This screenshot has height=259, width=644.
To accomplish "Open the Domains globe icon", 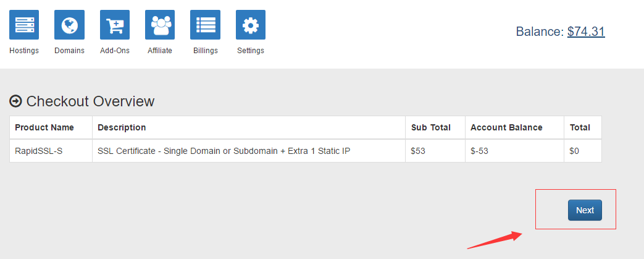I will pos(69,25).
